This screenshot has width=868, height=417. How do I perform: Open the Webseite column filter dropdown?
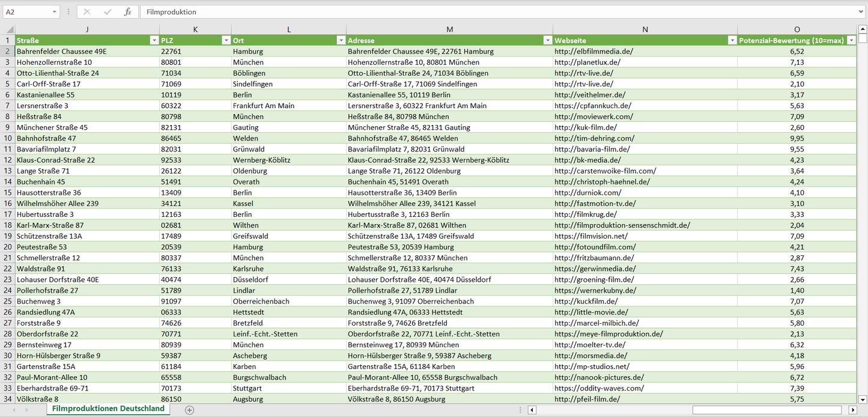732,40
